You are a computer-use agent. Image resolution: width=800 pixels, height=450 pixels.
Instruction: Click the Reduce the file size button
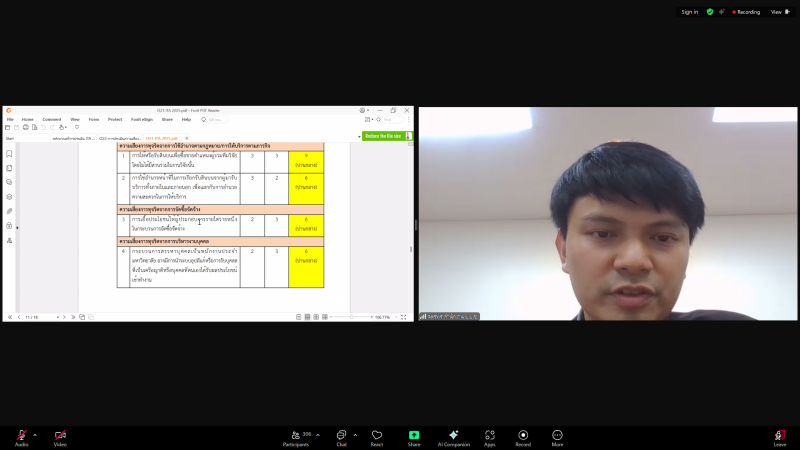[383, 136]
